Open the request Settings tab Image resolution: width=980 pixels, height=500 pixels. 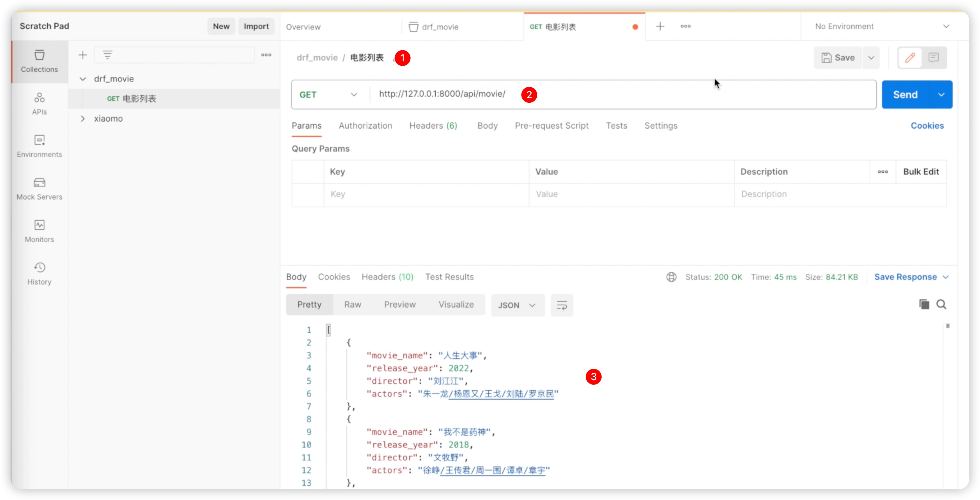pos(661,125)
